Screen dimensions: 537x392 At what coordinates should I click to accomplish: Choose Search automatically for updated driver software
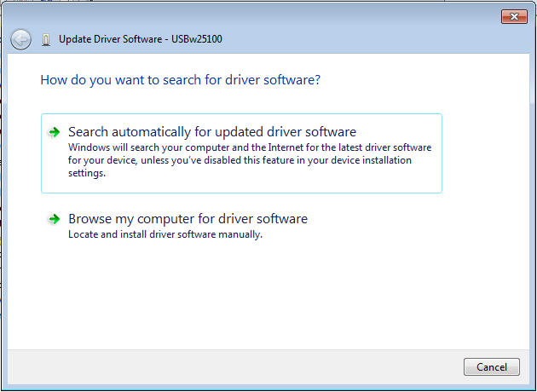[241, 153]
